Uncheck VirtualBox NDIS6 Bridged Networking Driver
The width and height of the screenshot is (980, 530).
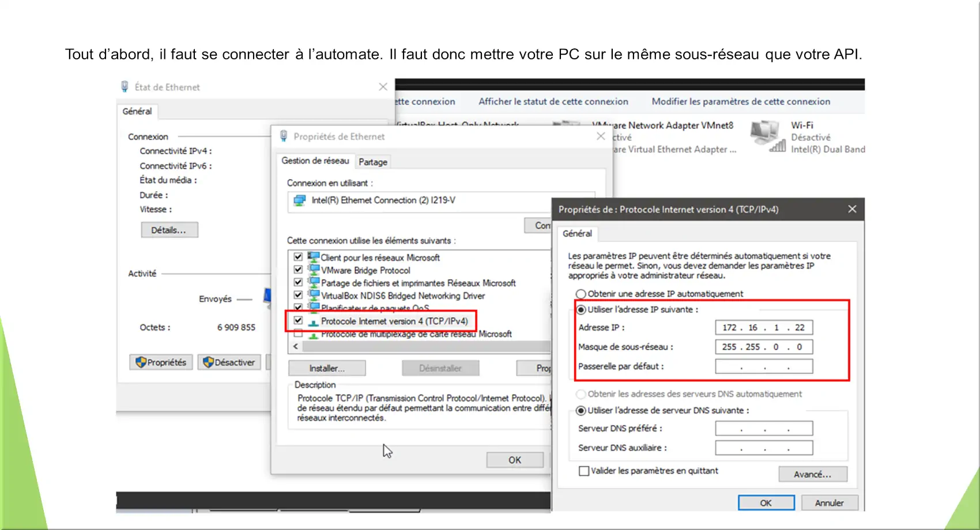tap(298, 295)
